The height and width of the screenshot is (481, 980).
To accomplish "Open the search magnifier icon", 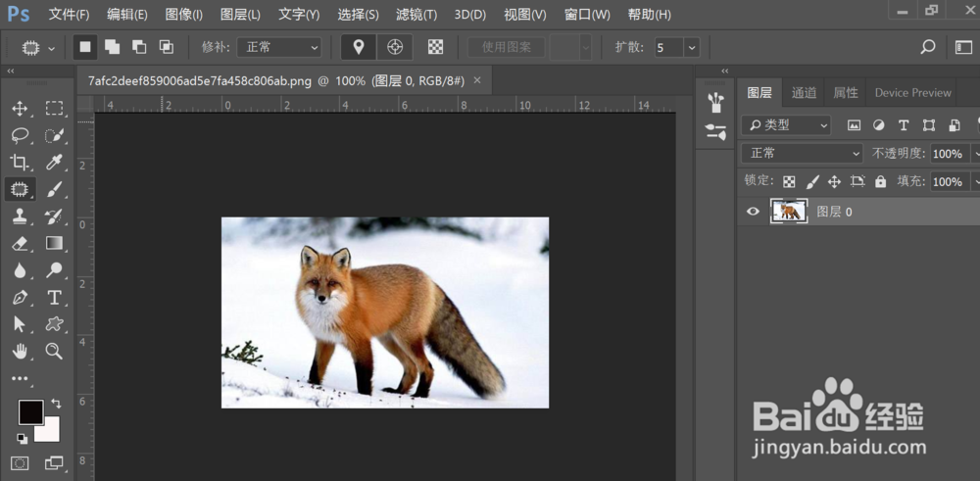I will tap(928, 47).
